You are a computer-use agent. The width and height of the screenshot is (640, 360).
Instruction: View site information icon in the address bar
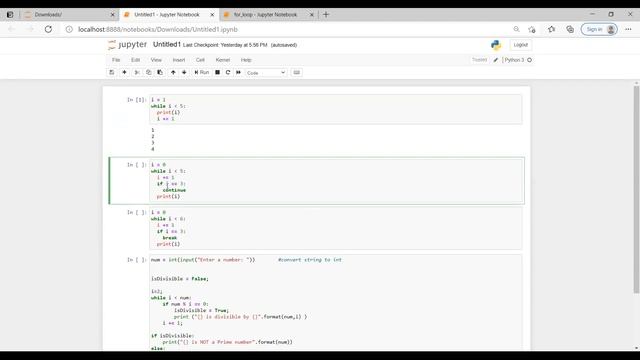click(69, 29)
